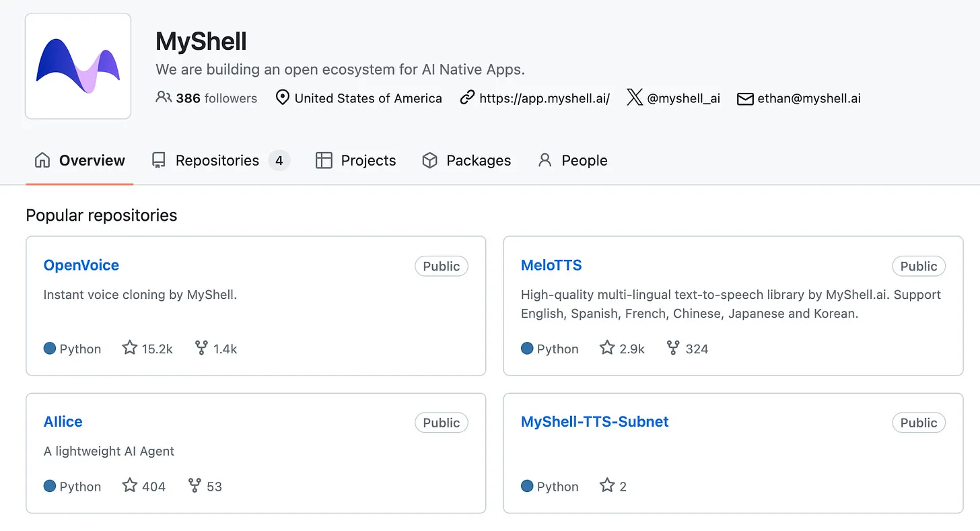Screen dimensions: 980x531
Task: Click the star icon on Allice repository
Action: click(x=130, y=485)
